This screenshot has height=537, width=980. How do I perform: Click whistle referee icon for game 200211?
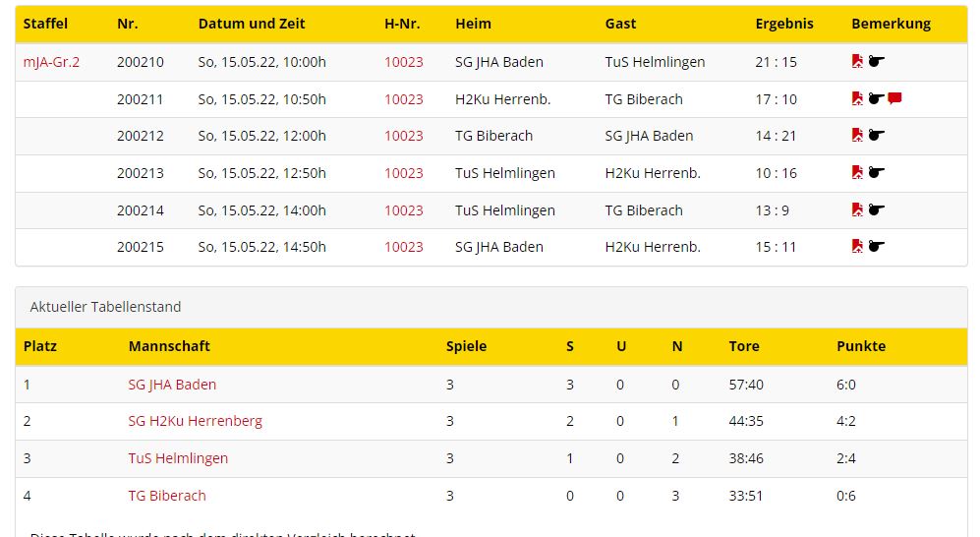(876, 98)
